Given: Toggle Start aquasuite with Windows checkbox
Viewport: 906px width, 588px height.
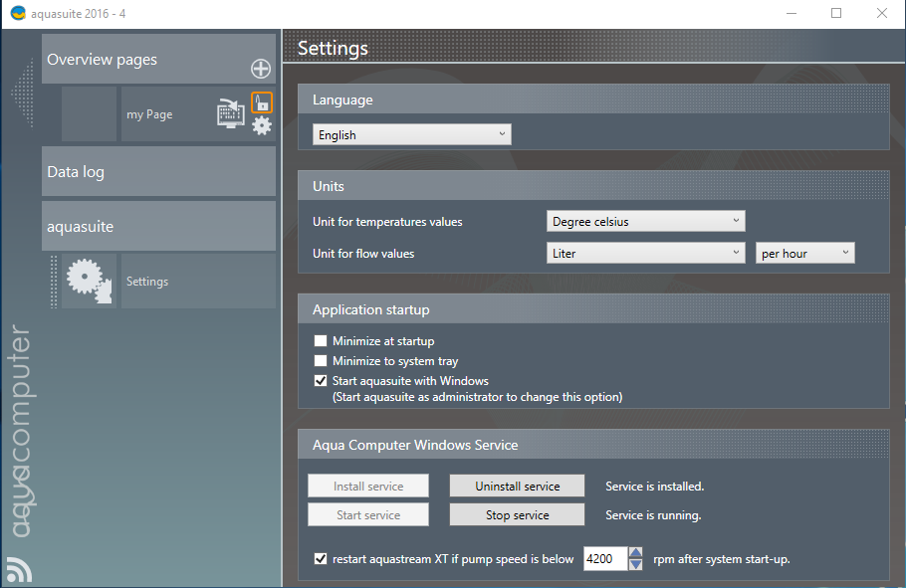Looking at the screenshot, I should [x=321, y=381].
